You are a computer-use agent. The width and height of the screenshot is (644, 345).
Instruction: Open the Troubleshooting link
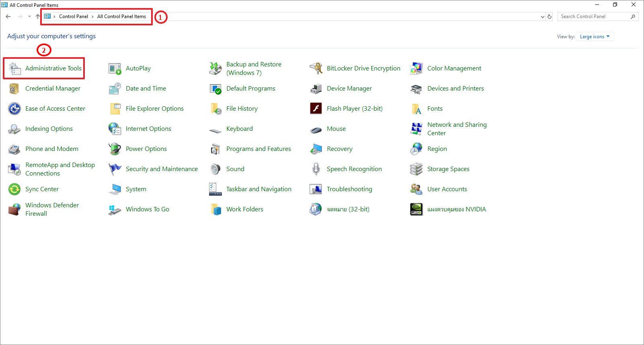(349, 189)
